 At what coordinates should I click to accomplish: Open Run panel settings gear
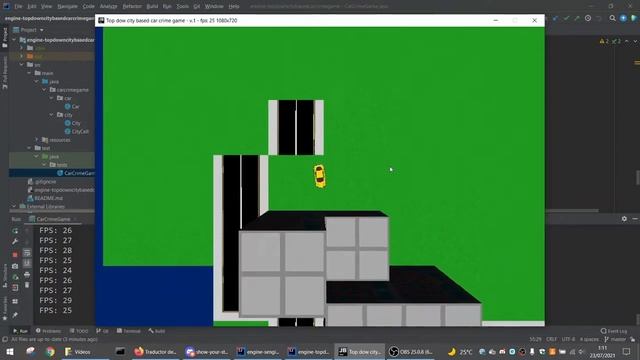(624, 219)
